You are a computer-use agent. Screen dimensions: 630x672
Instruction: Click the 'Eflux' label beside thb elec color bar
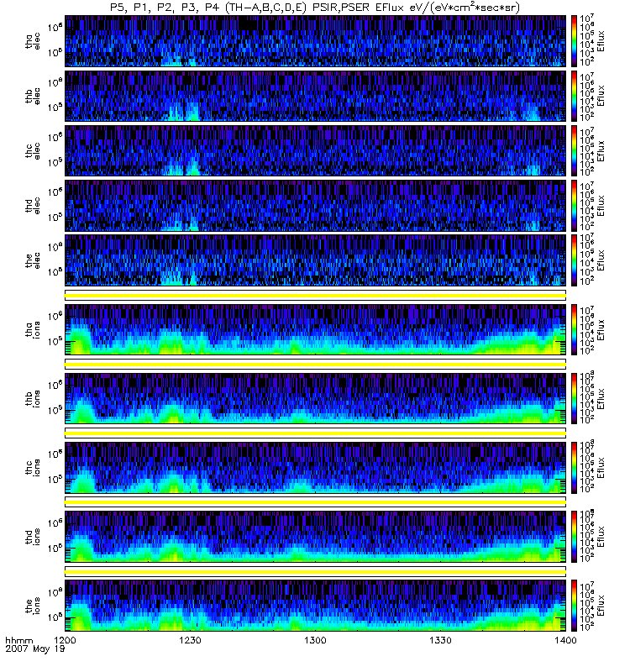click(x=601, y=96)
